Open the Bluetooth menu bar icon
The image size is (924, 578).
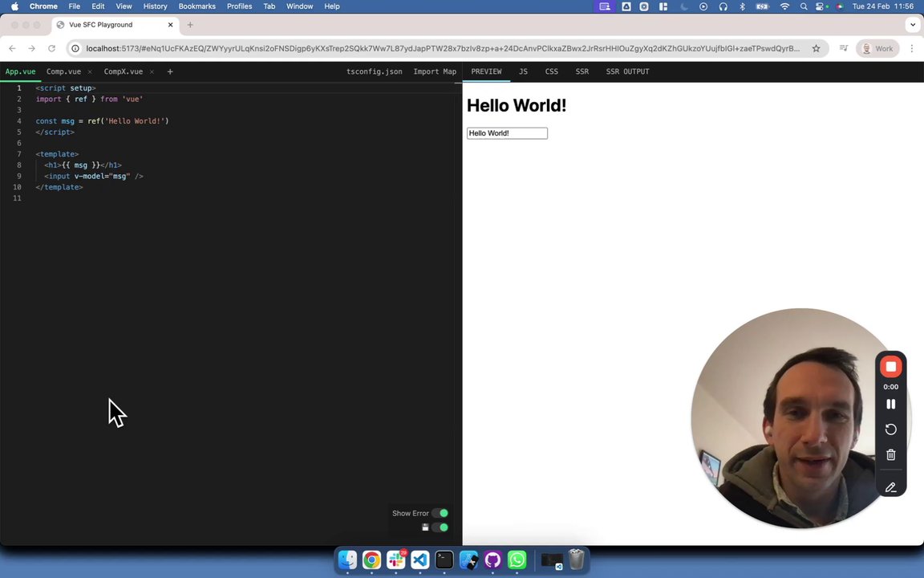pyautogui.click(x=743, y=6)
